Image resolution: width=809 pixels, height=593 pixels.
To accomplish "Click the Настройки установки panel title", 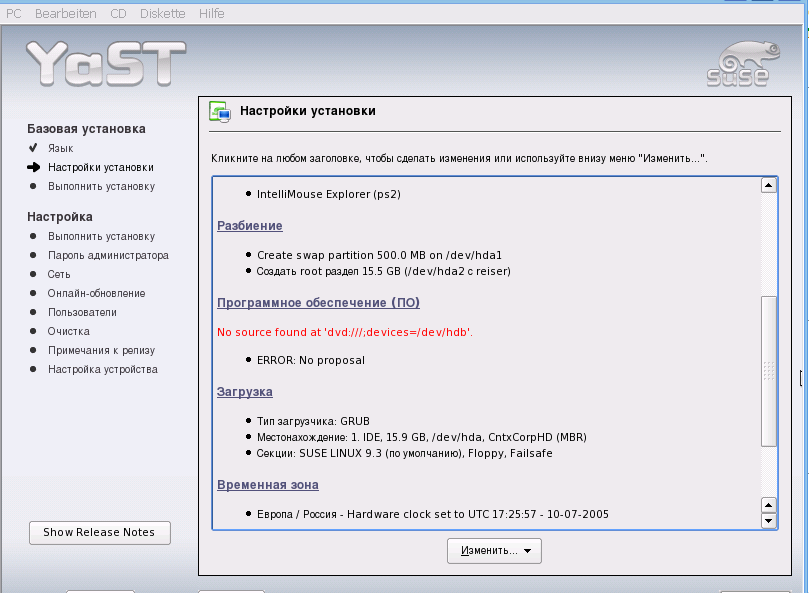I will tap(308, 111).
